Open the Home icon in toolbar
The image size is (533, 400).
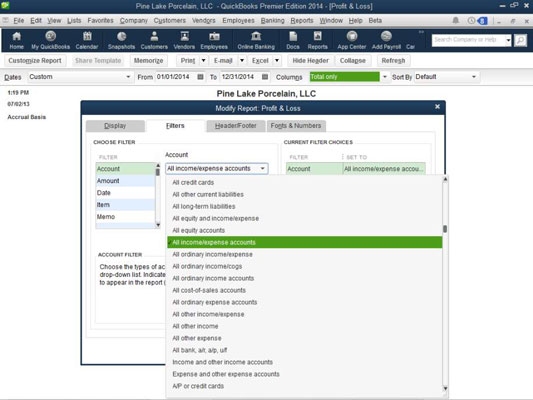click(x=16, y=40)
